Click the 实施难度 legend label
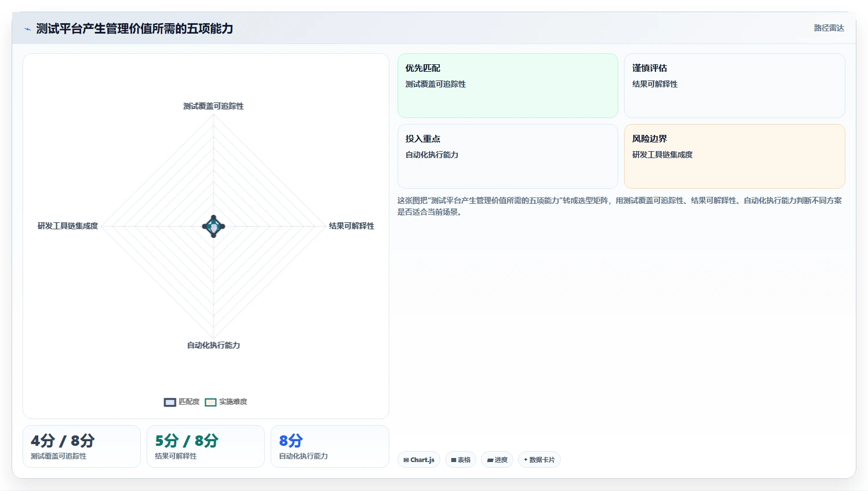 click(233, 402)
